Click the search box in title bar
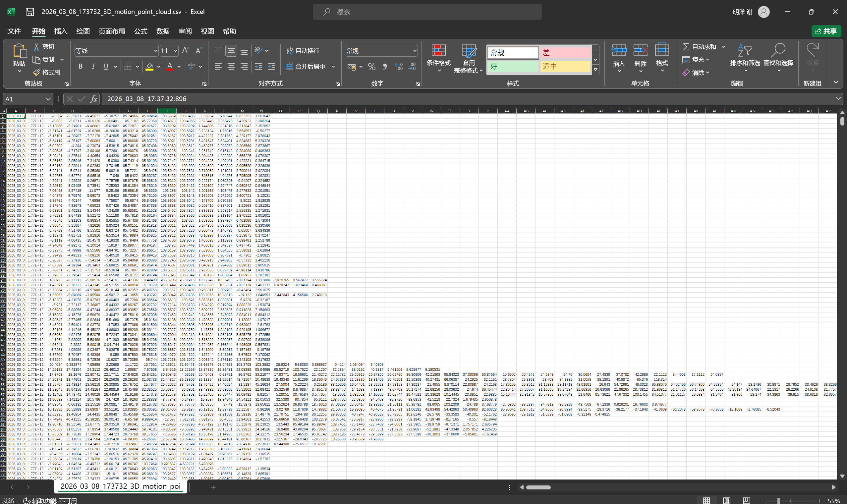 (x=427, y=12)
